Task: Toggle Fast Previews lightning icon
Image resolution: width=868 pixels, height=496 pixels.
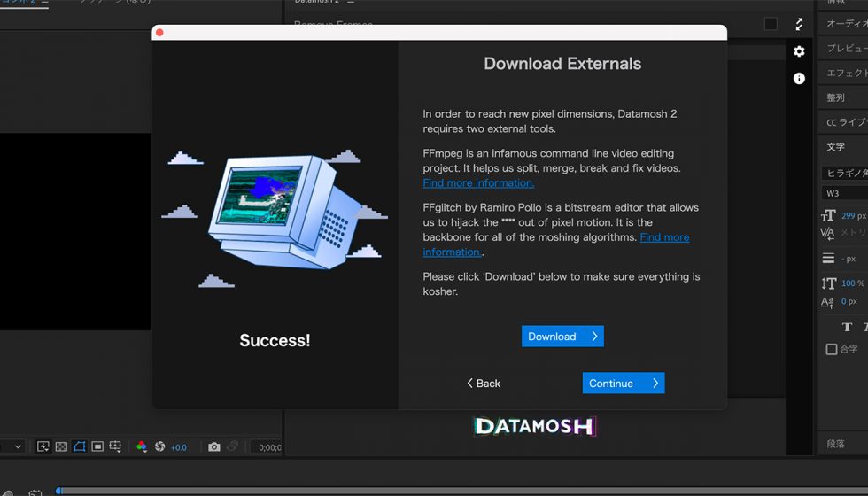Action: pyautogui.click(x=43, y=446)
